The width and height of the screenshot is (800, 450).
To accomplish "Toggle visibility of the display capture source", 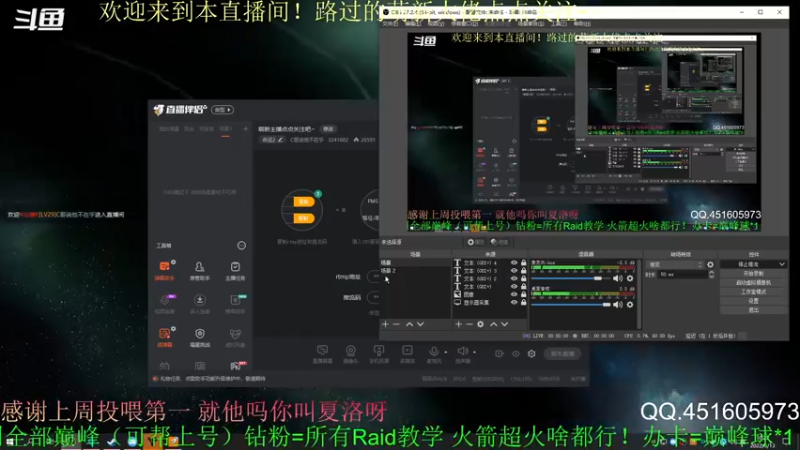I will [x=514, y=303].
